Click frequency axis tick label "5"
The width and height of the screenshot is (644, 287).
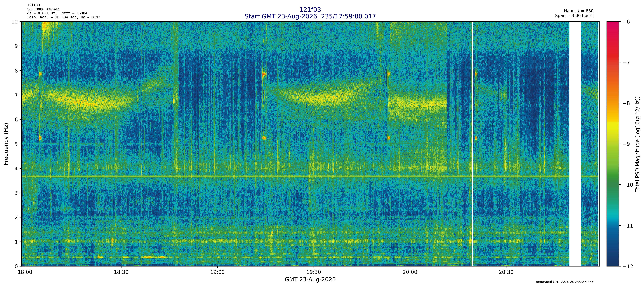tap(16, 144)
